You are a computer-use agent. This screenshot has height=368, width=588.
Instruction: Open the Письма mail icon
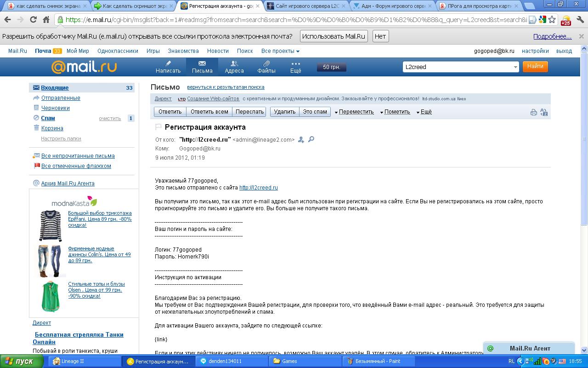(x=202, y=67)
